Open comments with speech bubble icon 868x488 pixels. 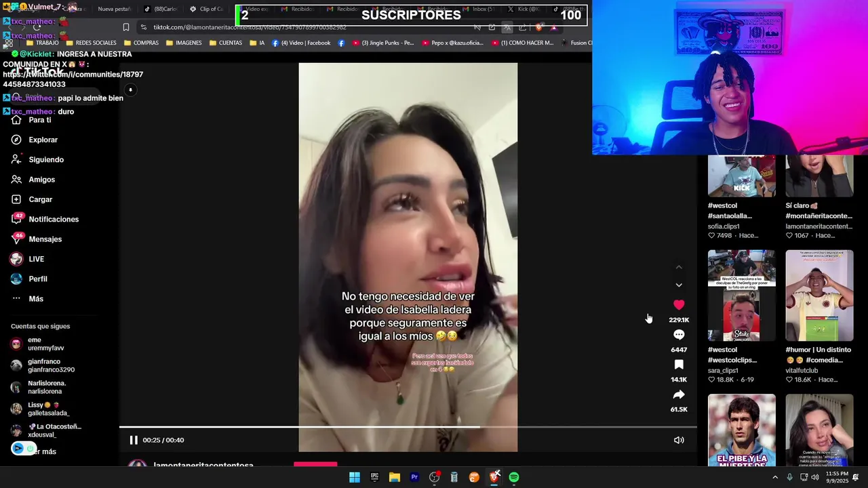click(x=679, y=335)
